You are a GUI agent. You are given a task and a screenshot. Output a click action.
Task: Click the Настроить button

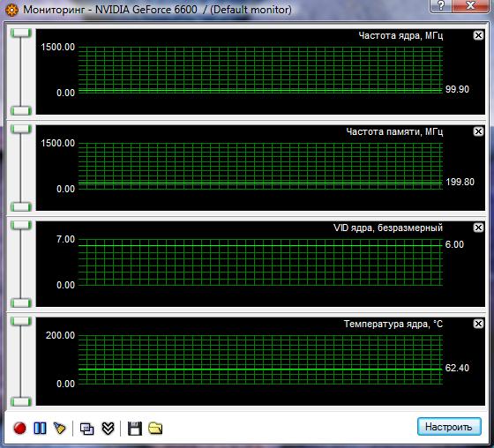point(449,427)
